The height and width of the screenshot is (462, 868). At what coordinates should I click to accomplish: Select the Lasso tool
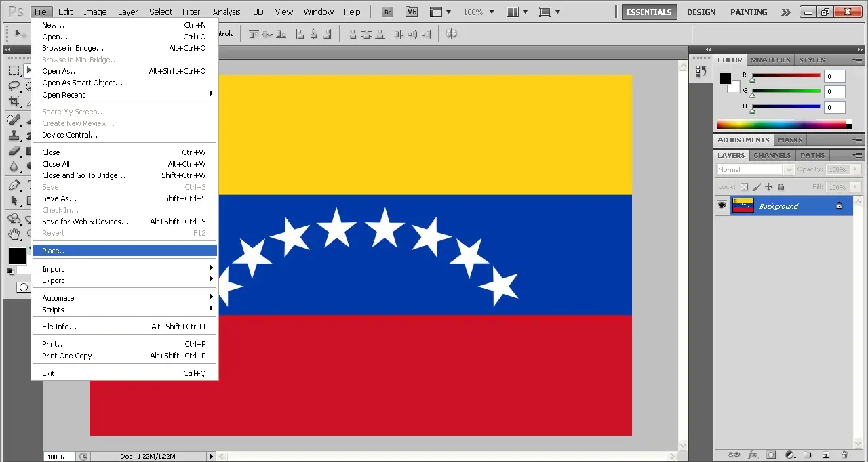coord(14,86)
